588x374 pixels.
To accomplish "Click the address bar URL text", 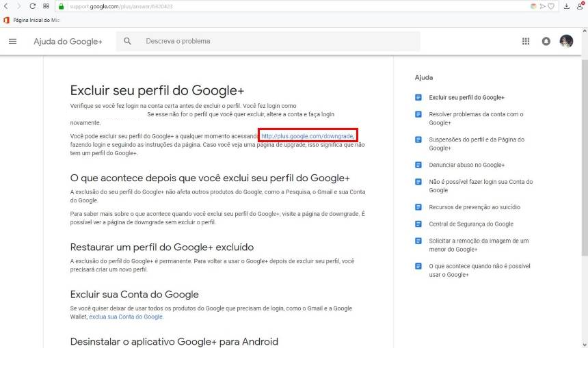I will click(121, 6).
